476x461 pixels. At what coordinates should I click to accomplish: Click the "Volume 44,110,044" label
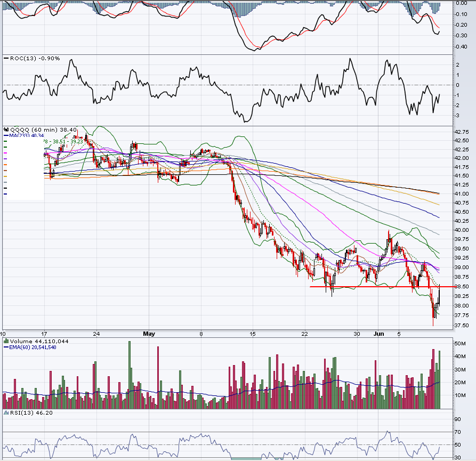click(x=39, y=342)
